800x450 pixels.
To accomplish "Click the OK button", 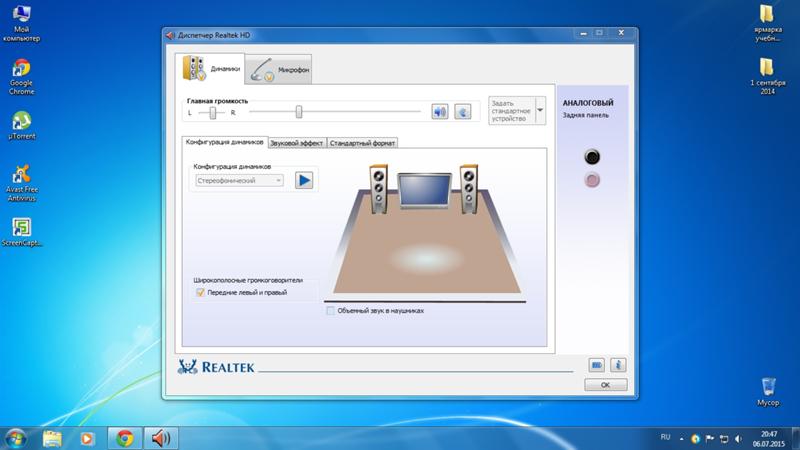I will click(606, 385).
